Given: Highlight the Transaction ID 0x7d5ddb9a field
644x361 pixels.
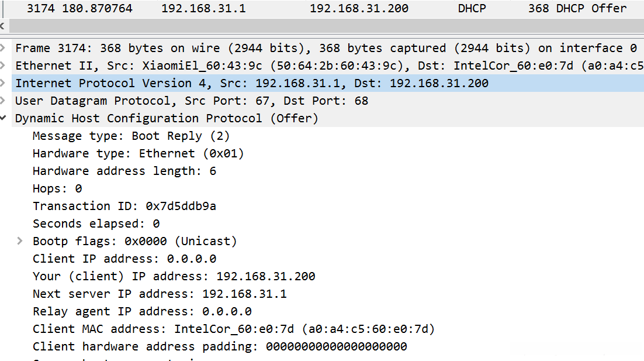Looking at the screenshot, I should point(124,206).
